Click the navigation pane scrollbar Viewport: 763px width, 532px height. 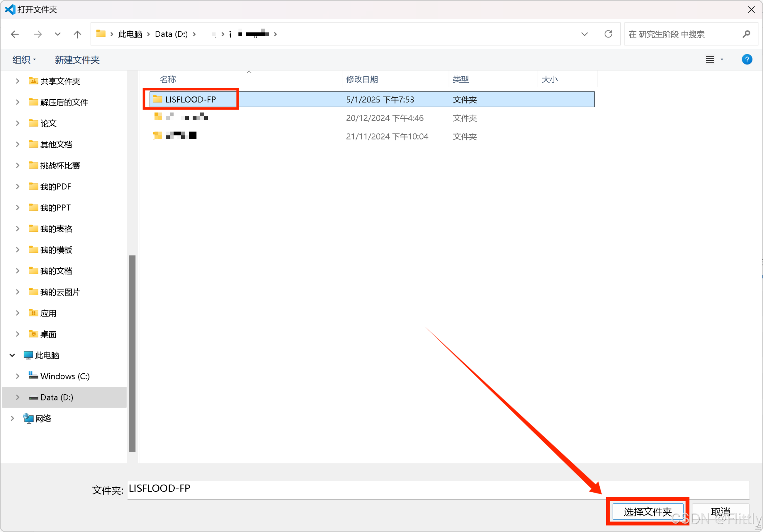coord(132,353)
